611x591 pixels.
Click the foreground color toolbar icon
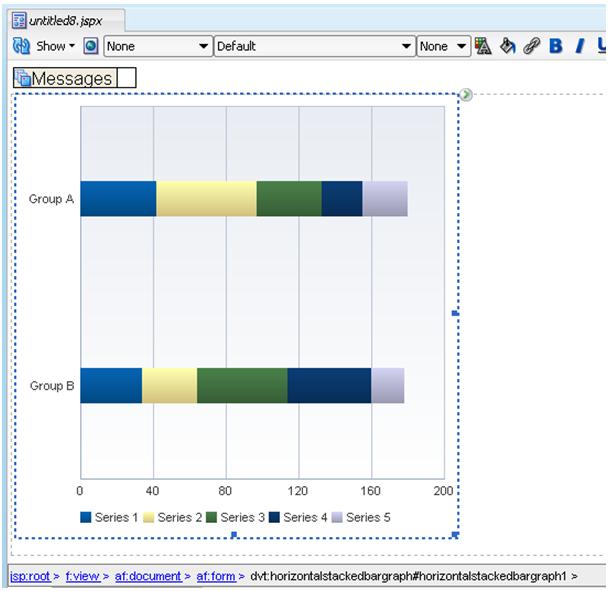[x=484, y=46]
